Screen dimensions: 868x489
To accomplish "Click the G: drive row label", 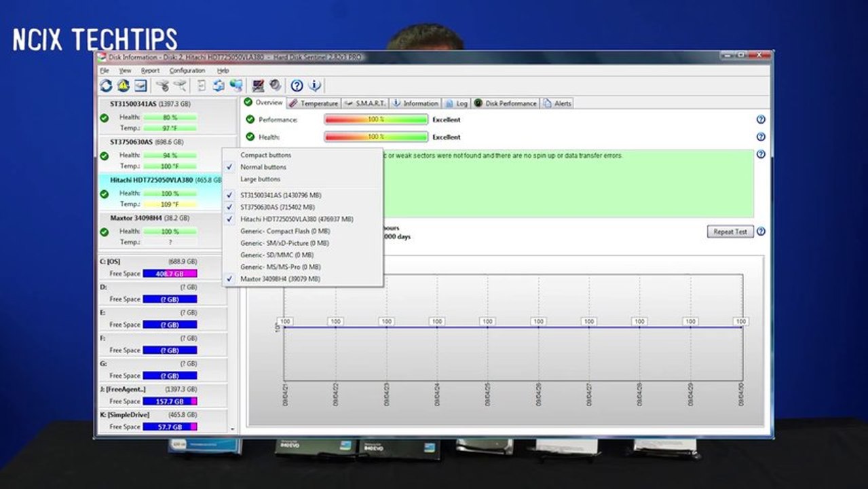I will 104,363.
